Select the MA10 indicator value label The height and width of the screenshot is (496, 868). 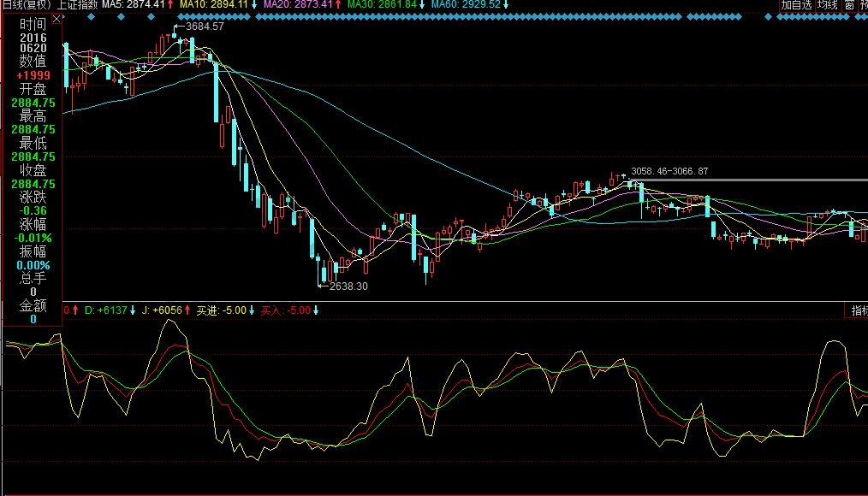click(214, 5)
